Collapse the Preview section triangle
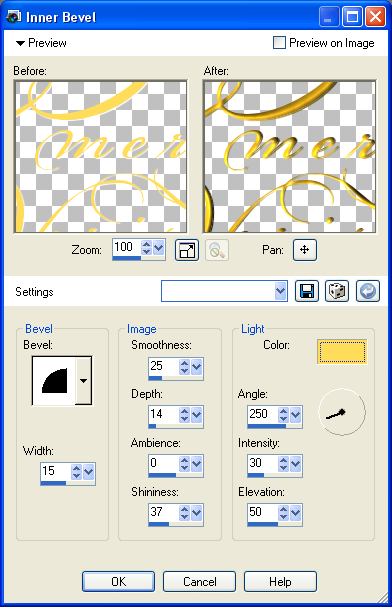This screenshot has width=392, height=607. point(21,43)
